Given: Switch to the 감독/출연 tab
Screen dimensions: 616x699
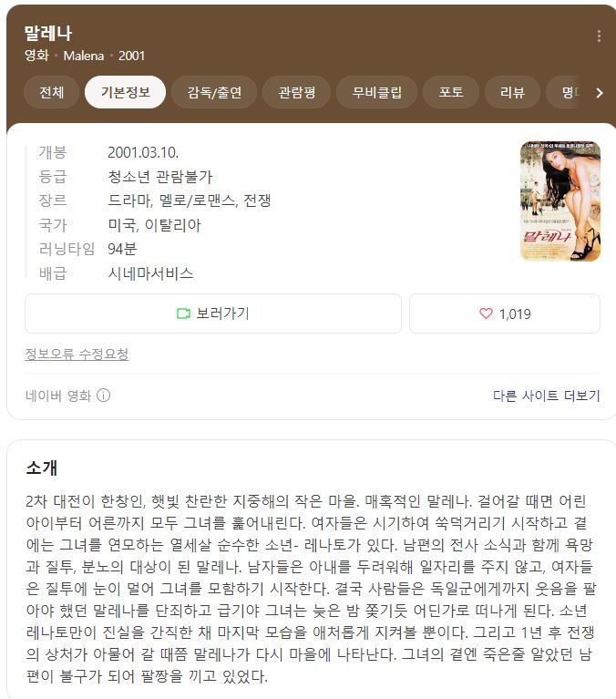Looking at the screenshot, I should (x=214, y=92).
